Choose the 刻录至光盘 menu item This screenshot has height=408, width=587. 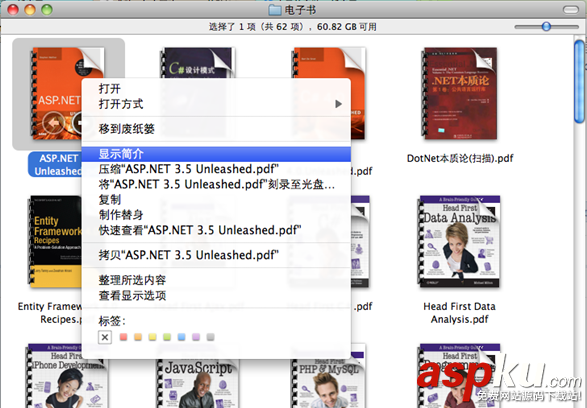[216, 185]
